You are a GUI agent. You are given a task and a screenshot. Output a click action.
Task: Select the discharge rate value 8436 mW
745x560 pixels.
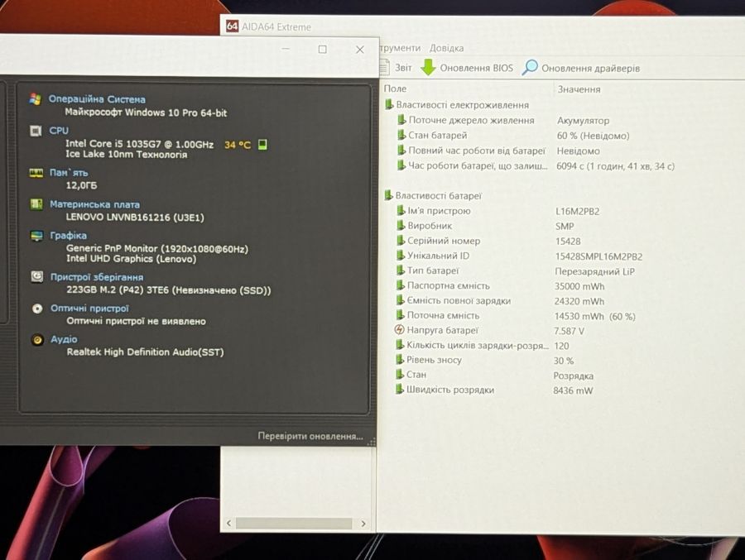pos(573,390)
